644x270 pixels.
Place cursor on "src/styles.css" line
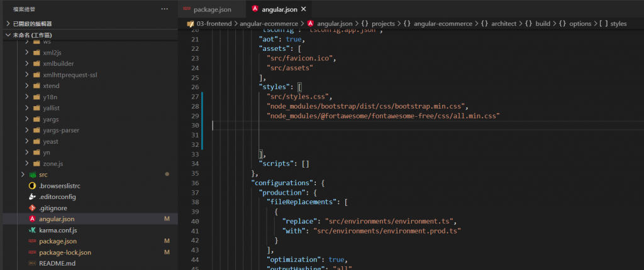click(x=299, y=97)
